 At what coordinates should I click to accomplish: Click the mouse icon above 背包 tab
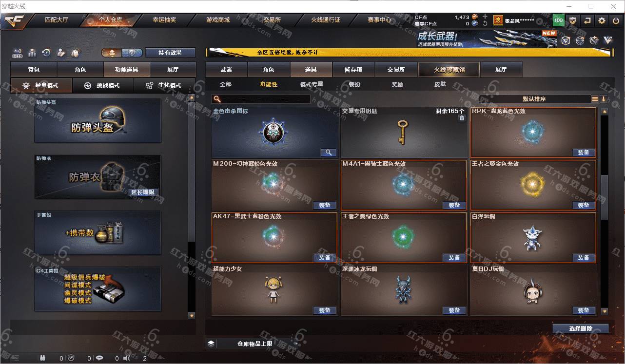click(75, 53)
